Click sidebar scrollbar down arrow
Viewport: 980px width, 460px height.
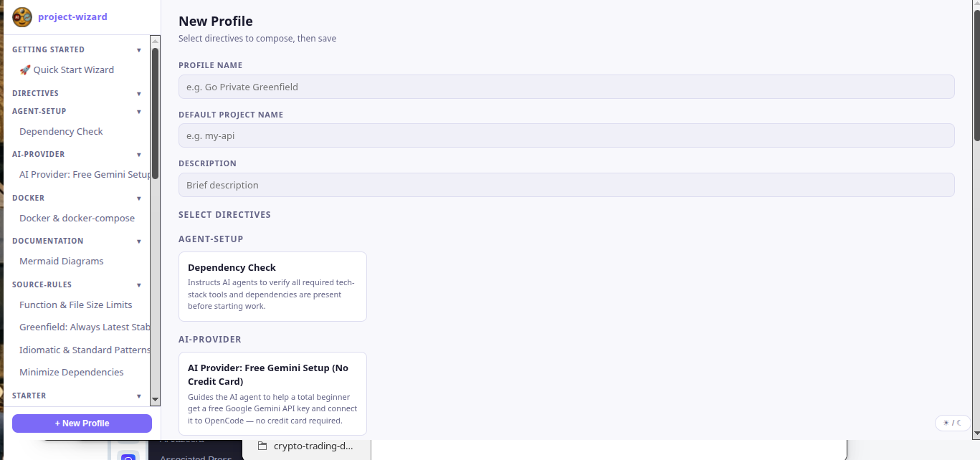[155, 399]
